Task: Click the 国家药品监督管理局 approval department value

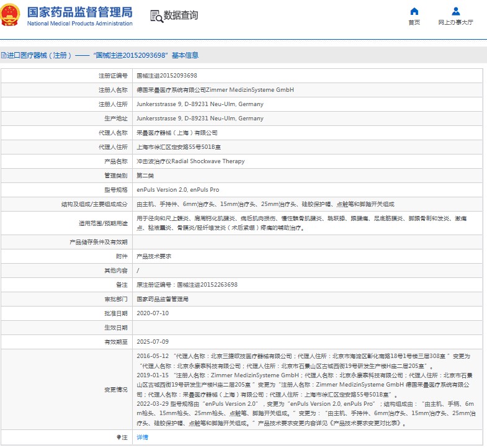Action: [163, 299]
